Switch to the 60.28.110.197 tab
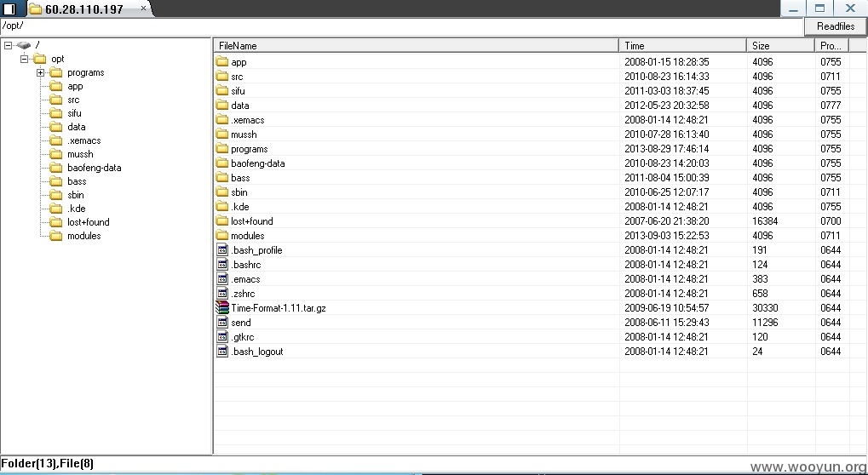 point(84,9)
